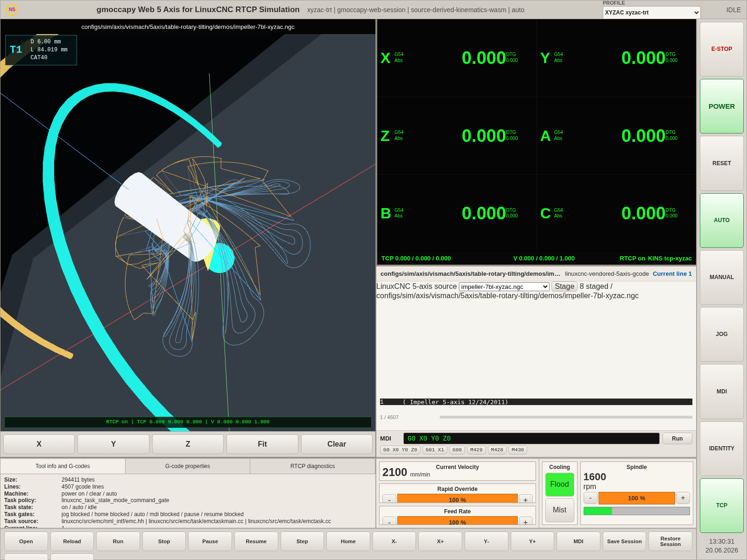Screen dimensions: 747x560
Task: Save the current session
Action: (x=624, y=541)
